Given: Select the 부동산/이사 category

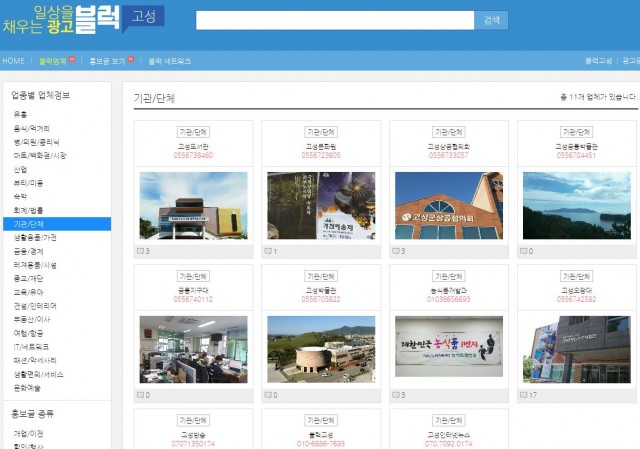Looking at the screenshot, I should pos(32,320).
